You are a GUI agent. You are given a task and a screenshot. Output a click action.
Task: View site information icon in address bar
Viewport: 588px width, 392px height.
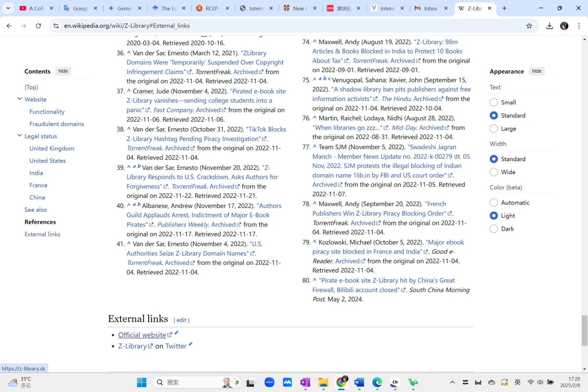pyautogui.click(x=56, y=26)
